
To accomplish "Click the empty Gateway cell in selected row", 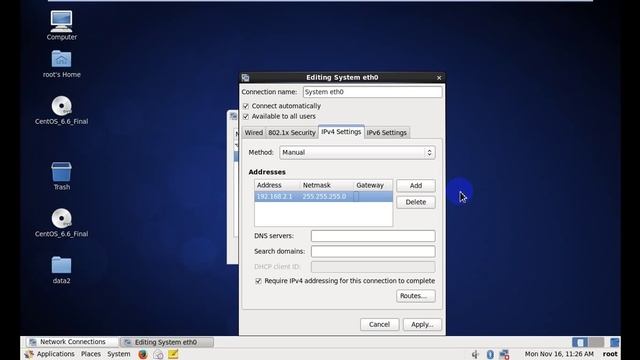I will point(373,197).
